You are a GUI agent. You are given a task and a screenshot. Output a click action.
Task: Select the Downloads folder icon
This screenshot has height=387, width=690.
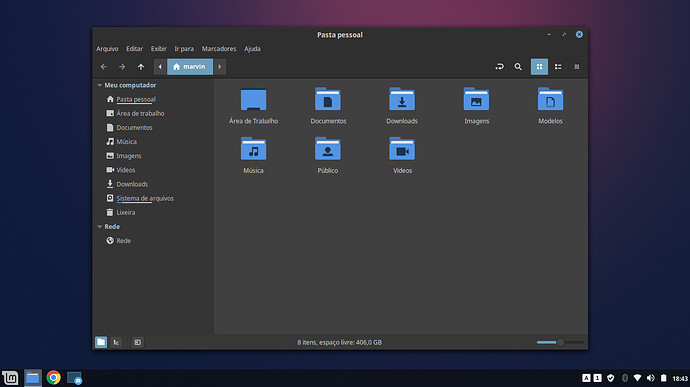(402, 100)
